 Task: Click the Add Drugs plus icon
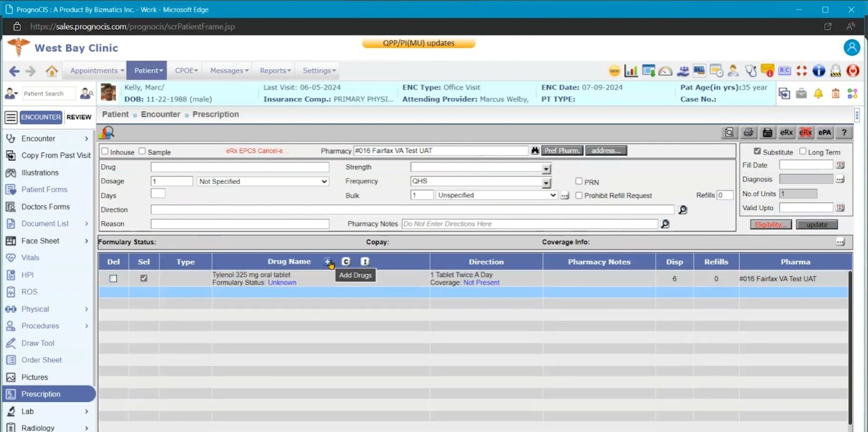pos(328,262)
